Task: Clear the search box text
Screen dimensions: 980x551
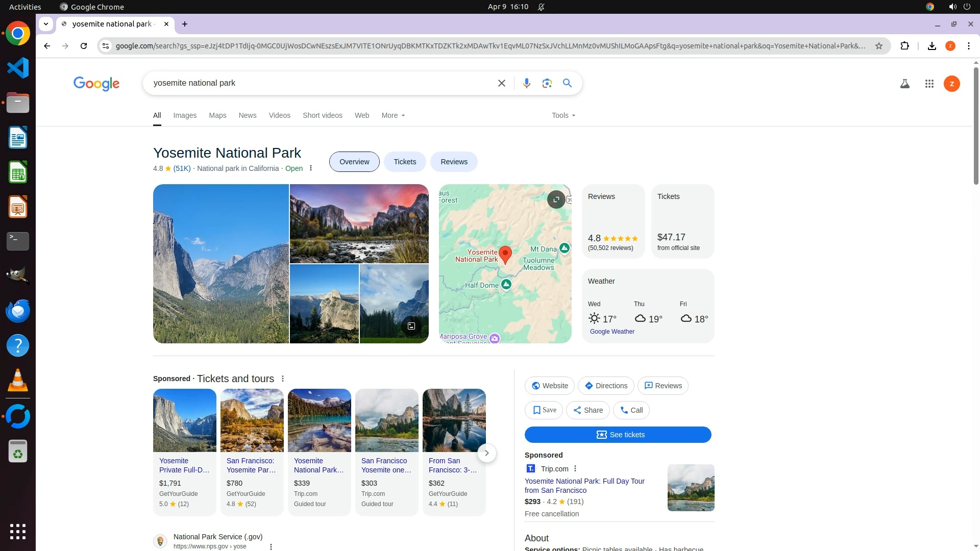Action: 501,83
